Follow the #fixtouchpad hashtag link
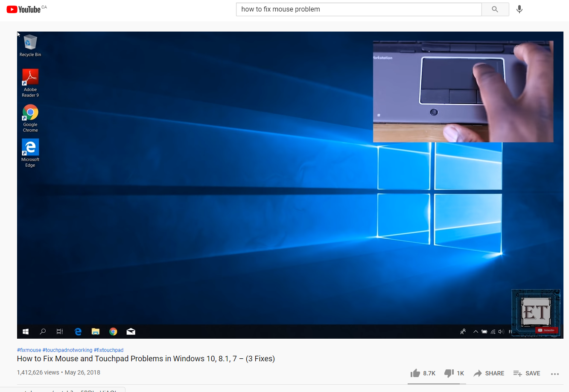Image resolution: width=569 pixels, height=392 pixels. tap(108, 350)
